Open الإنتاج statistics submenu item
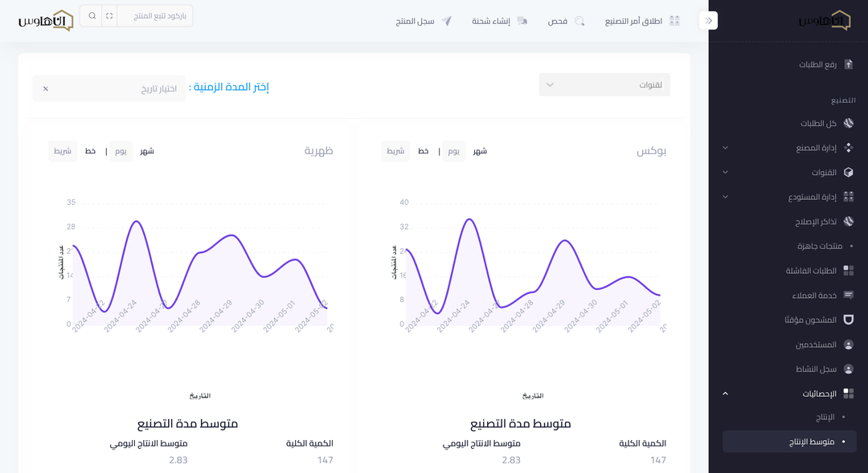The height and width of the screenshot is (473, 868). [x=825, y=418]
